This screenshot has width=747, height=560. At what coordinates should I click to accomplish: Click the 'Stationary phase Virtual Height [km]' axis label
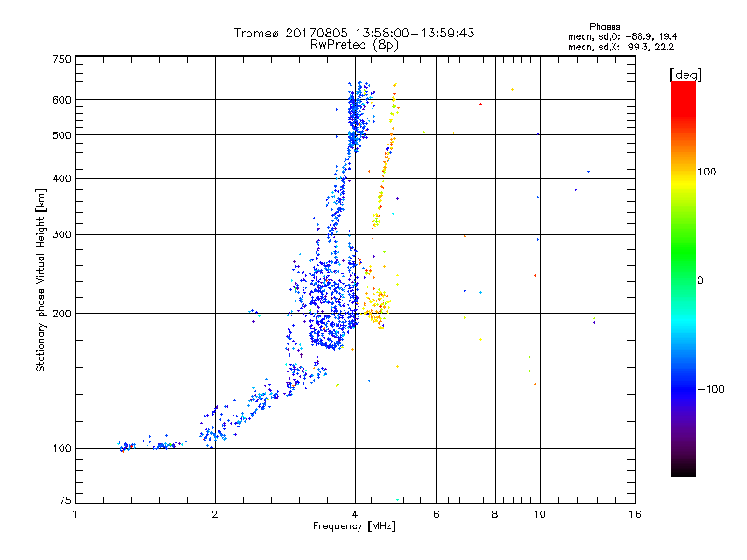[x=41, y=280]
